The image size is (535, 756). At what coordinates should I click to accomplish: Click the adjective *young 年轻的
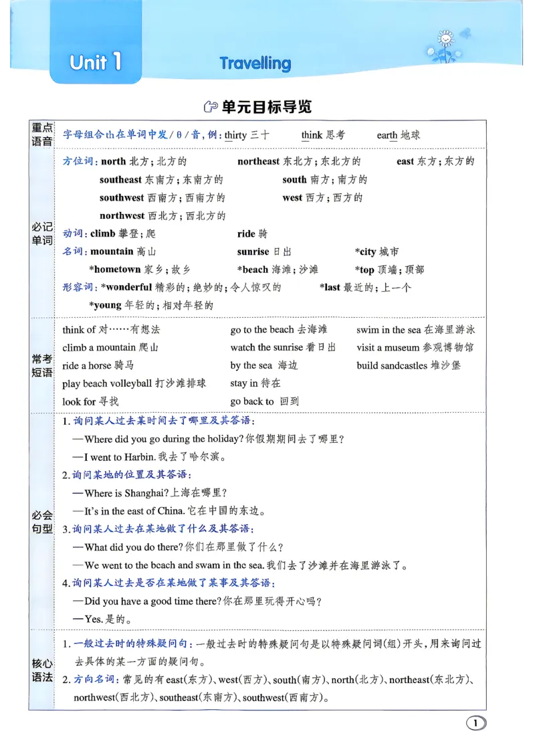[151, 305]
